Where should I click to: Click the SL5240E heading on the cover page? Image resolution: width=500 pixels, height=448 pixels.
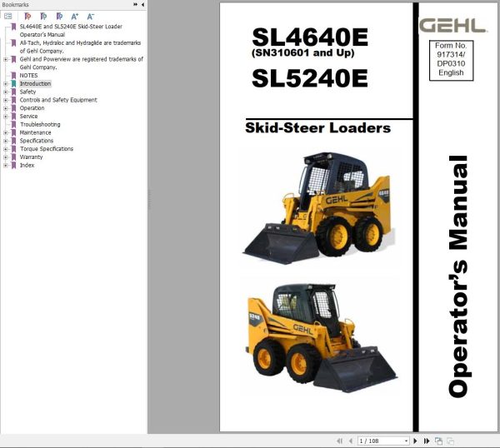coord(310,78)
